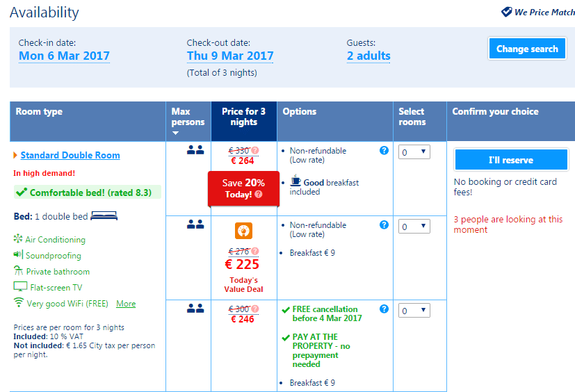
Task: Open room quantity dropdown for € 246 rate
Action: [414, 311]
